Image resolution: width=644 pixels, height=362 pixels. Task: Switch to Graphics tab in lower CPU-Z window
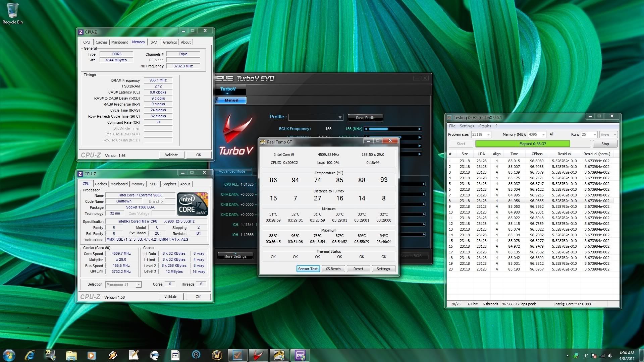[x=169, y=184]
